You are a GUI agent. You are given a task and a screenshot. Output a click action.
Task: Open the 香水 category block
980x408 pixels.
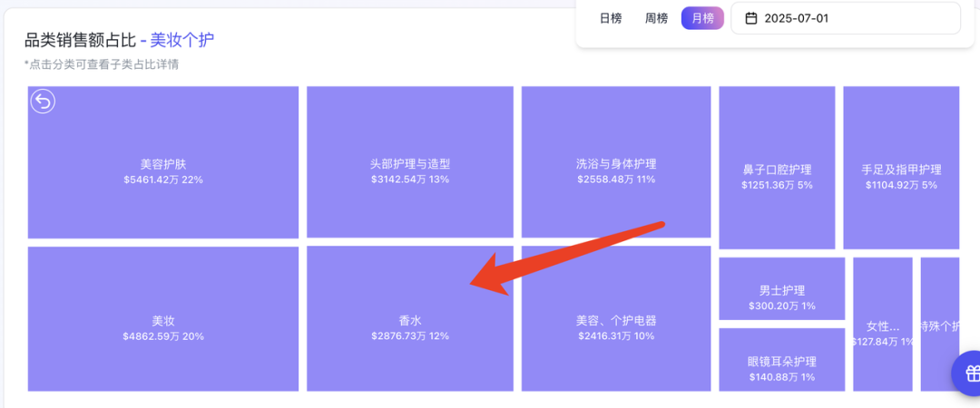(x=410, y=319)
